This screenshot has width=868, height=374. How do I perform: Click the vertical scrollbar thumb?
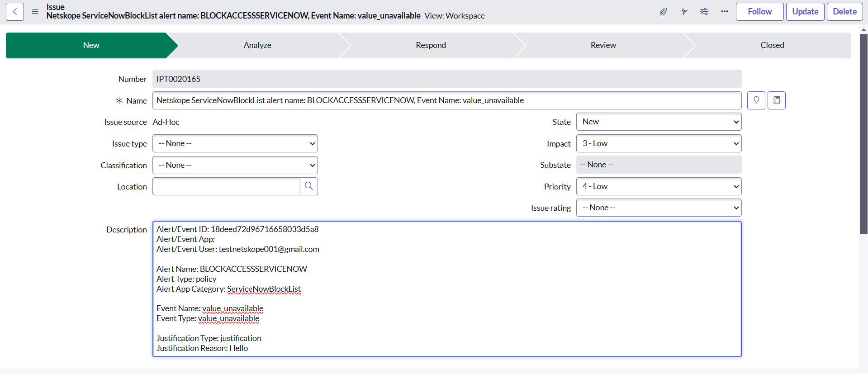point(863,133)
